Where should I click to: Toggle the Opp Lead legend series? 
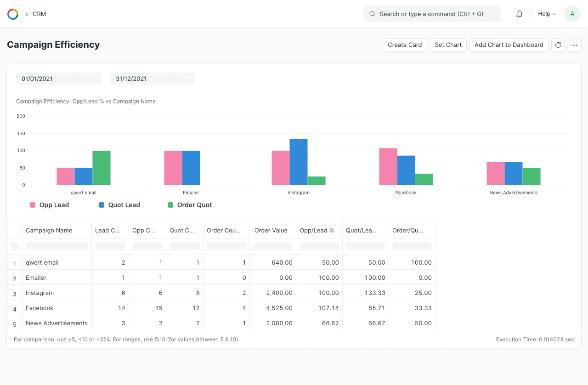(50, 205)
